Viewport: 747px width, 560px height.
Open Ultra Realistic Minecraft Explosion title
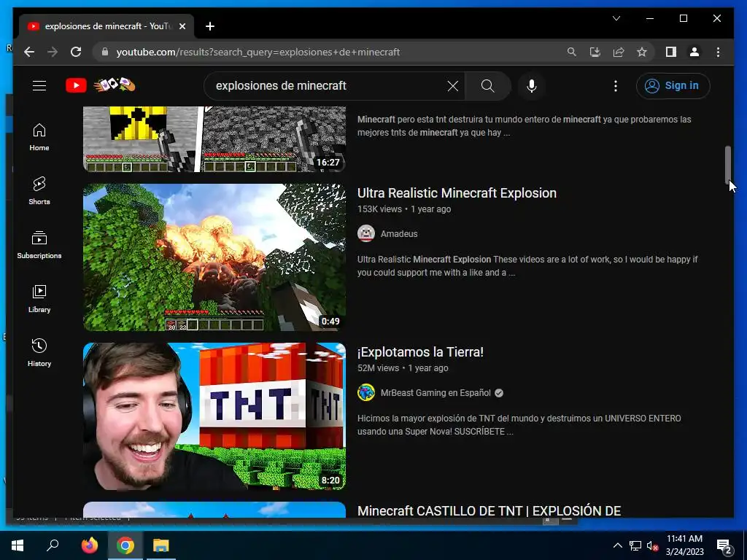pos(457,192)
